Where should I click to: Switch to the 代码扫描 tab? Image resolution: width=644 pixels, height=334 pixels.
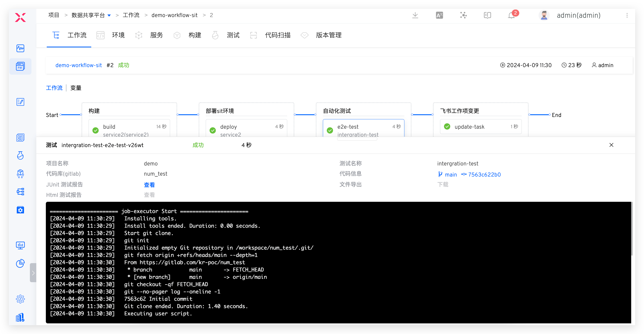click(x=277, y=35)
